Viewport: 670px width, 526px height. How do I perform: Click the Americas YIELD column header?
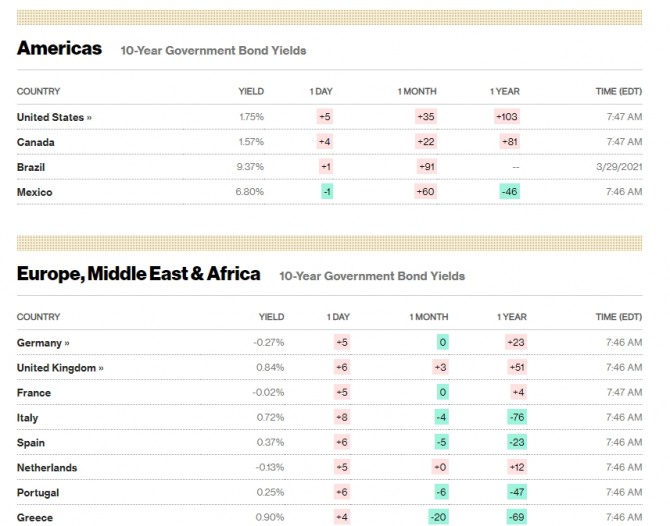click(x=251, y=92)
